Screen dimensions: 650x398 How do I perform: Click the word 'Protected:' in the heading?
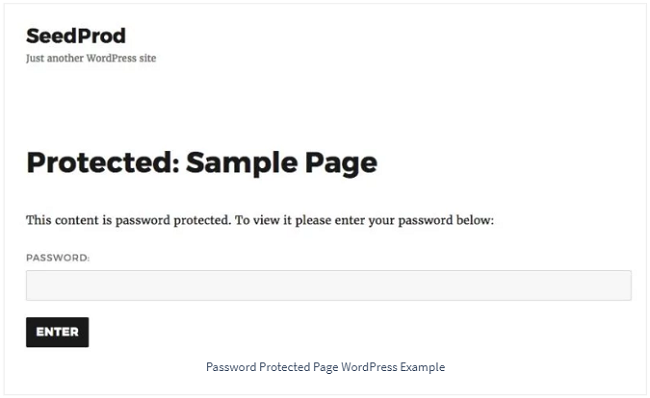pos(103,162)
